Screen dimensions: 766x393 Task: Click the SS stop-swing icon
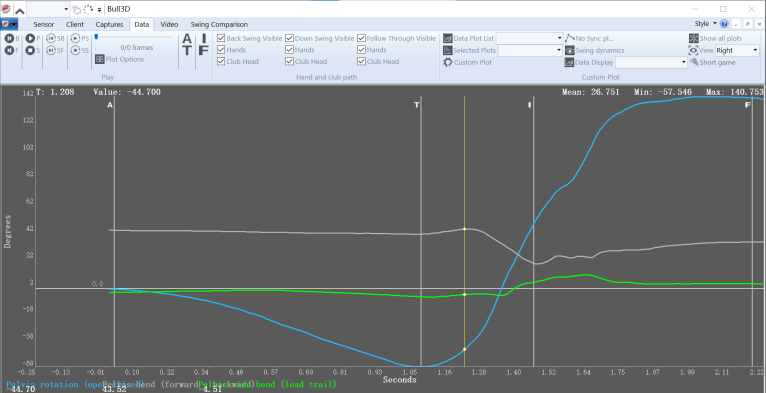coord(75,50)
